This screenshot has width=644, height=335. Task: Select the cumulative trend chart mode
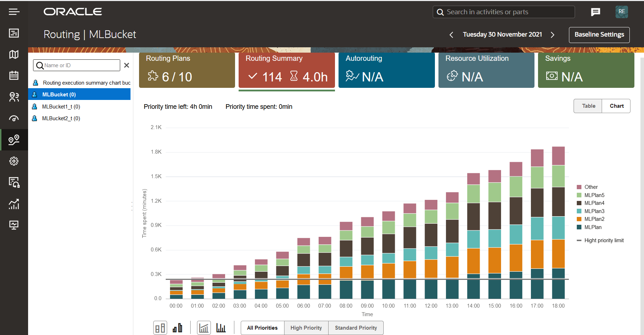[x=204, y=328]
